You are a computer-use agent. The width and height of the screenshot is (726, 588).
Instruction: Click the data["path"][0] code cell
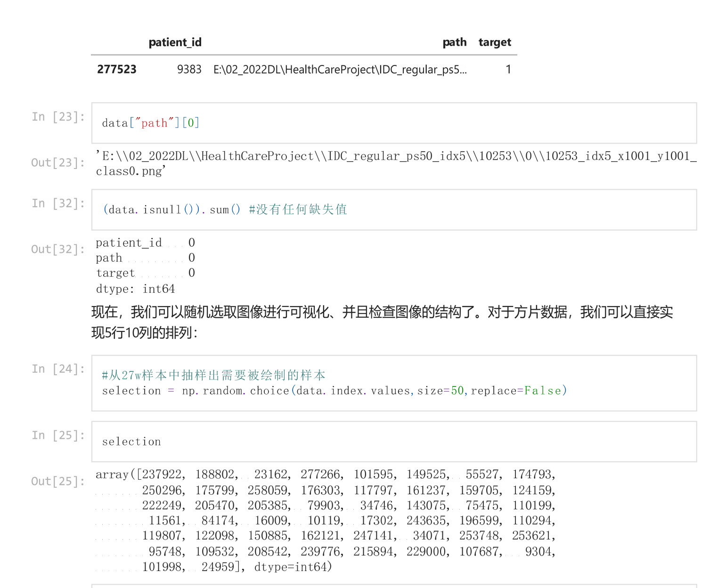pos(394,123)
